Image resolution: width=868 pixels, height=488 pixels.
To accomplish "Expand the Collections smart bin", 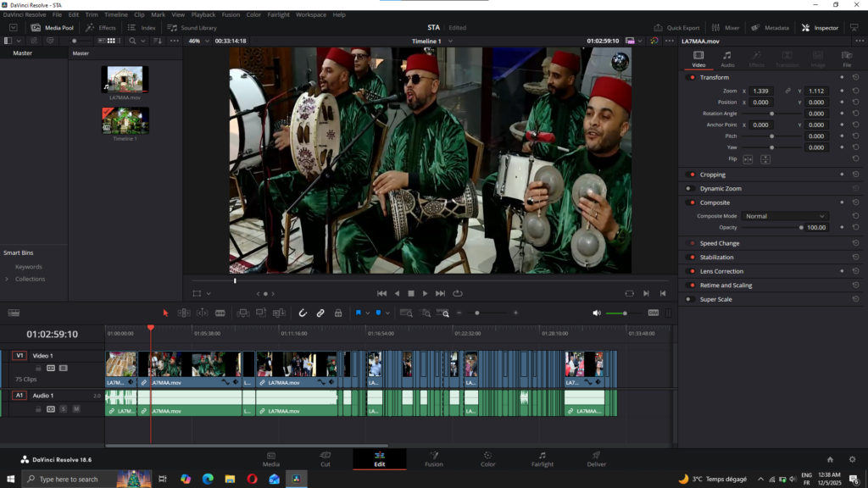I will [7, 279].
